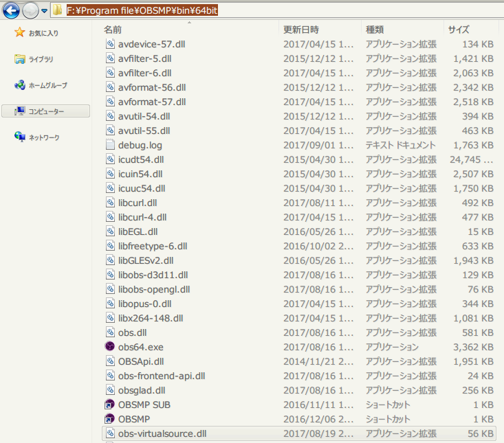The image size is (504, 443).
Task: Click libGLESv2.dll file name
Action: 146,261
